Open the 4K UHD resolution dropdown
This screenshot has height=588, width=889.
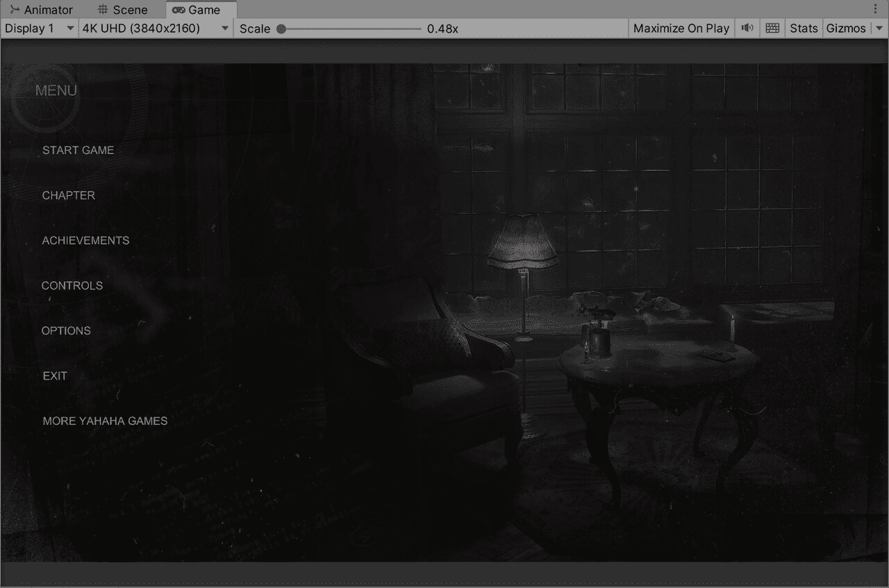(x=155, y=28)
